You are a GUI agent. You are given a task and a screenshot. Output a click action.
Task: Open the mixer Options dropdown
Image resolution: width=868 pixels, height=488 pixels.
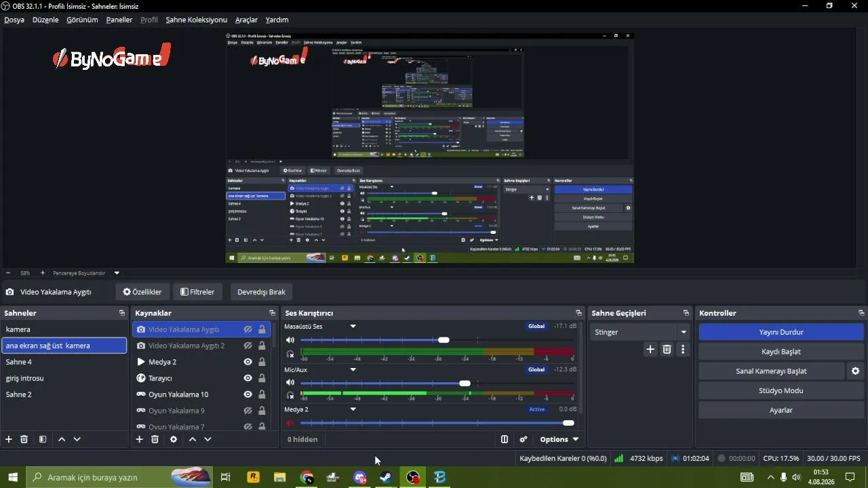pos(559,439)
